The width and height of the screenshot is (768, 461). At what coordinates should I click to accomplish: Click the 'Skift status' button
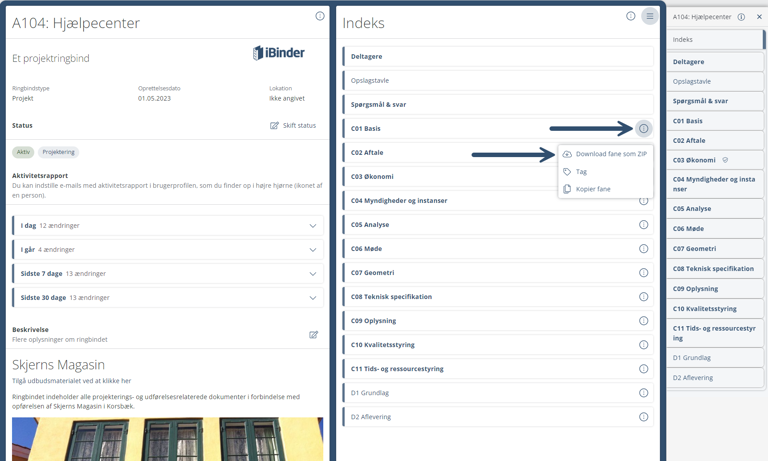click(293, 126)
